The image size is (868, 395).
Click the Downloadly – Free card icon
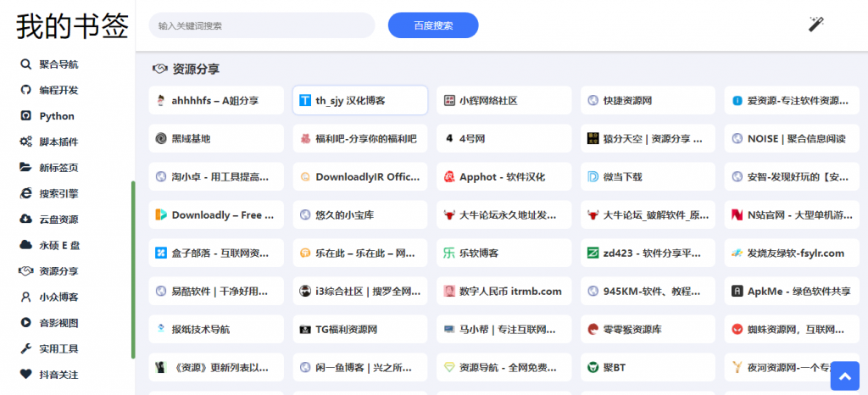[161, 214]
